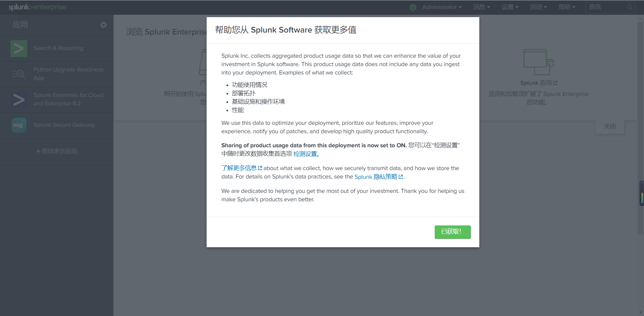644x316 pixels.
Task: Click the side performance meter widget
Action: [x=642, y=193]
